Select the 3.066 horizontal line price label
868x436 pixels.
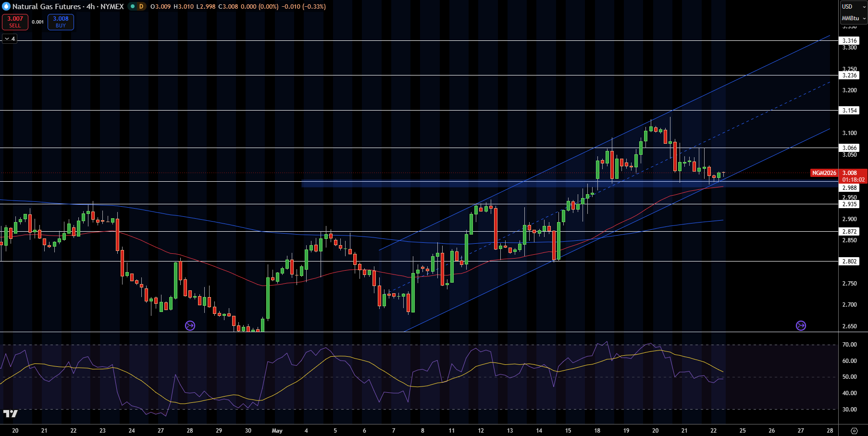[x=849, y=148]
